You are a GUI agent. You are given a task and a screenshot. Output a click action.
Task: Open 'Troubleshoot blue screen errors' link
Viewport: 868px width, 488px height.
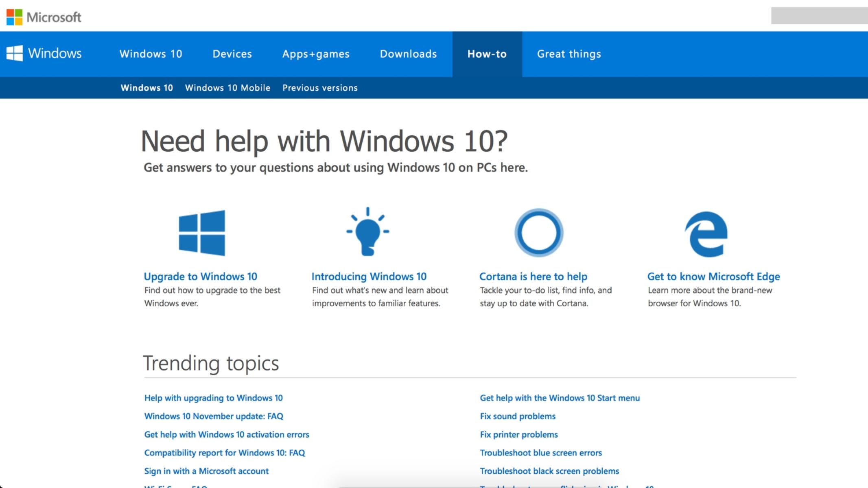(541, 453)
